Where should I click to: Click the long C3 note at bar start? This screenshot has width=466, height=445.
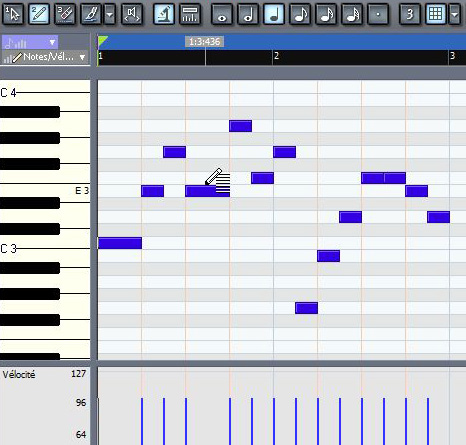120,243
